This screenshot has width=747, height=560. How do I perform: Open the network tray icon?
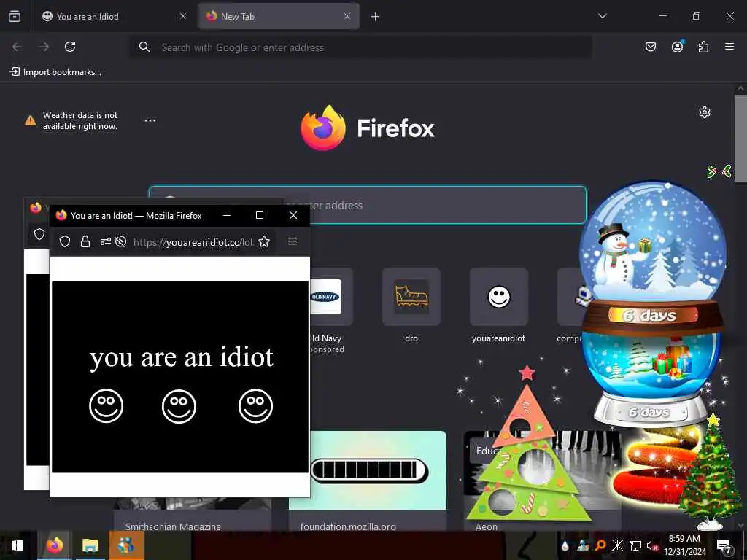tap(635, 545)
